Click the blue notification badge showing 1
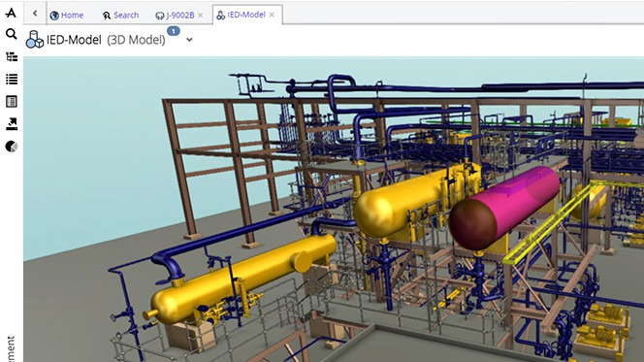This screenshot has height=362, width=644. click(174, 31)
